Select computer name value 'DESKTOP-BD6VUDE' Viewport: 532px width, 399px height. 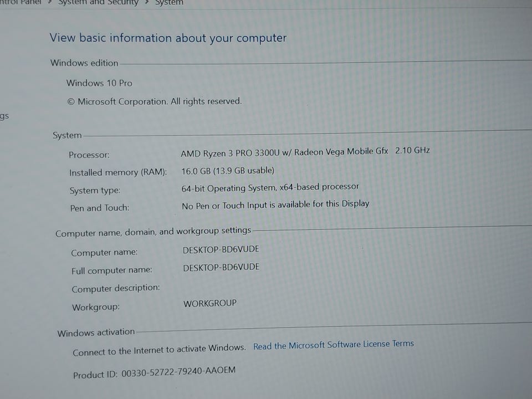tap(221, 250)
